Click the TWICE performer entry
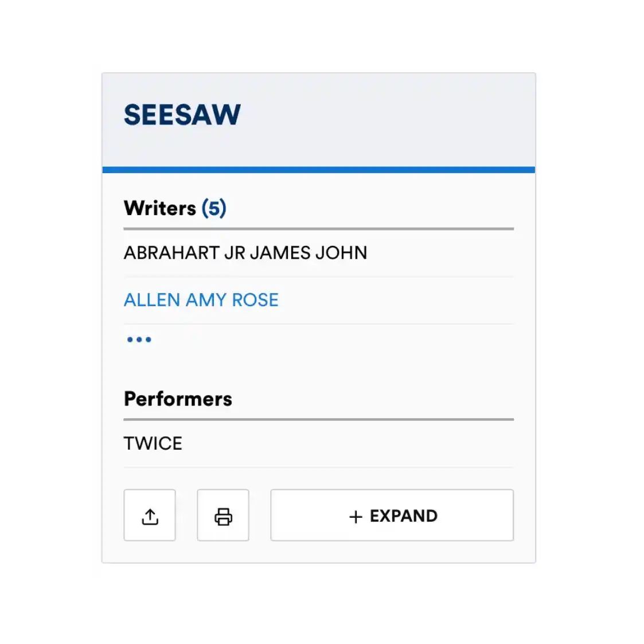 153,443
